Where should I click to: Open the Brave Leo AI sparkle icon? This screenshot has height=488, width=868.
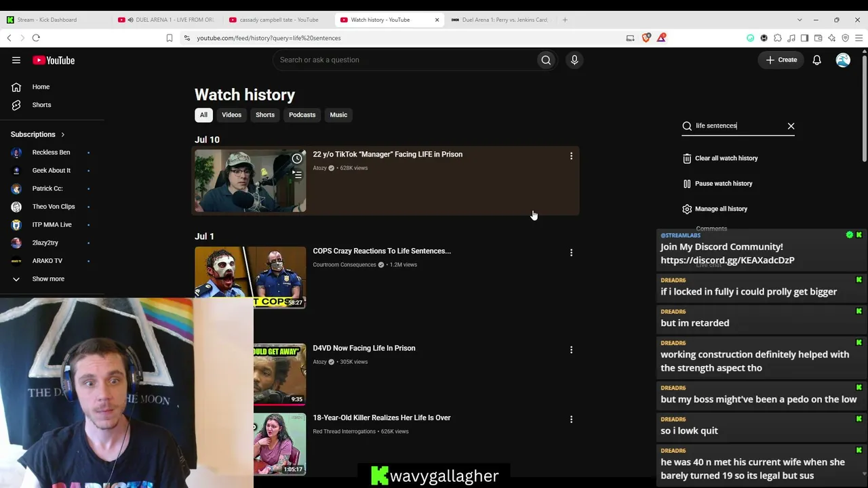click(x=831, y=38)
